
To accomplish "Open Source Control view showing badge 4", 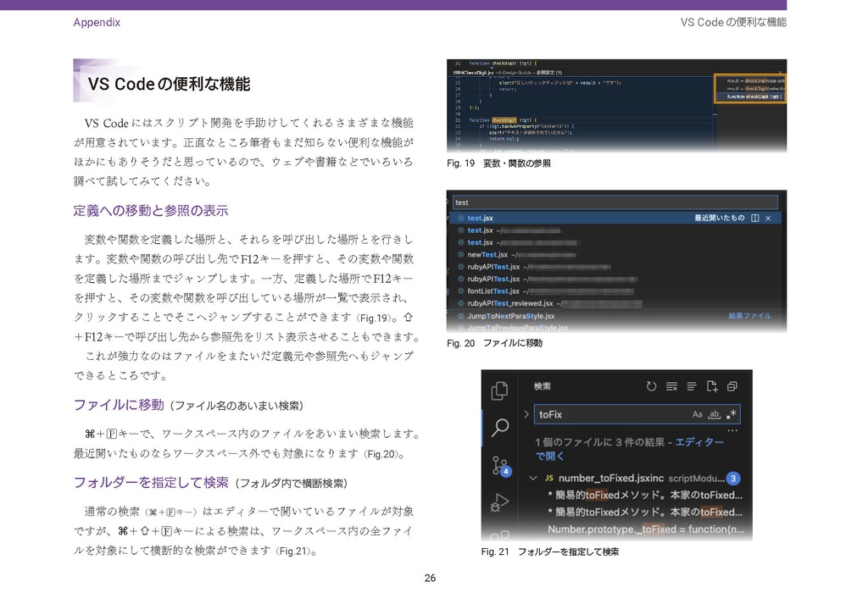I will [499, 465].
